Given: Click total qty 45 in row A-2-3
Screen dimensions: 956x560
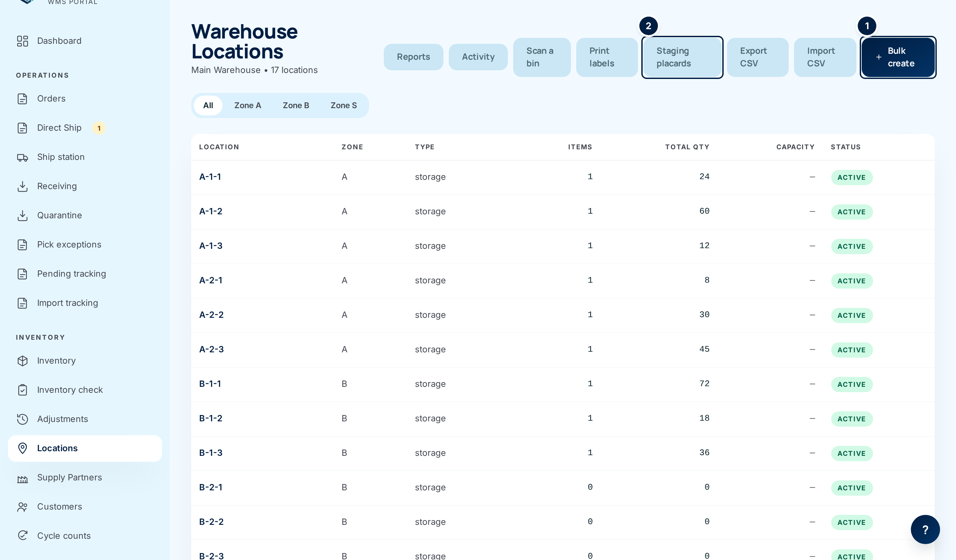Looking at the screenshot, I should click(x=704, y=349).
